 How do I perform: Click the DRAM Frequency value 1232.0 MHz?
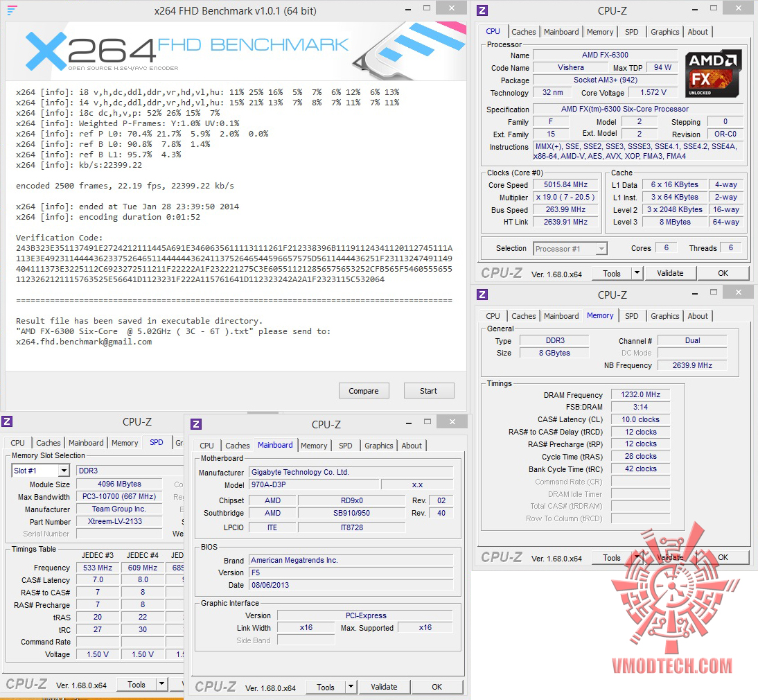[x=640, y=394]
